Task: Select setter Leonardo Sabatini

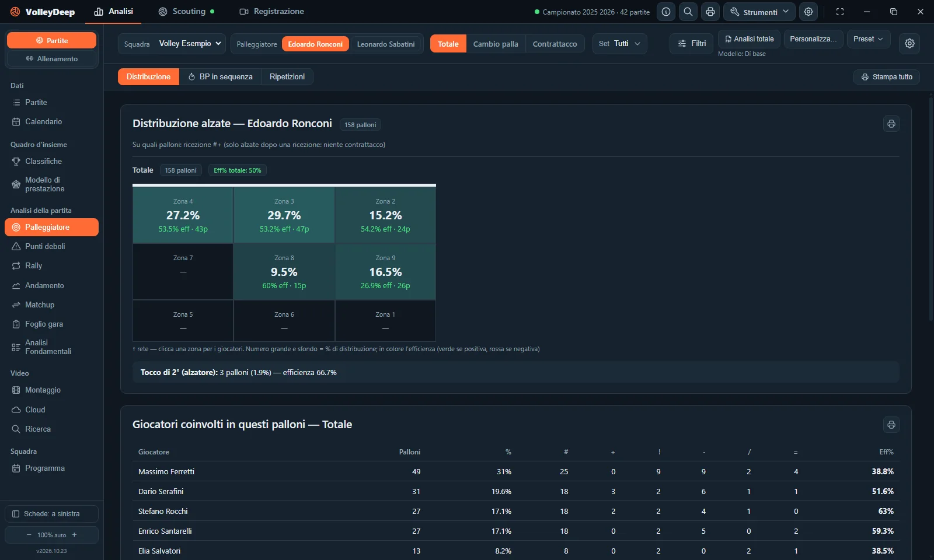Action: [386, 44]
